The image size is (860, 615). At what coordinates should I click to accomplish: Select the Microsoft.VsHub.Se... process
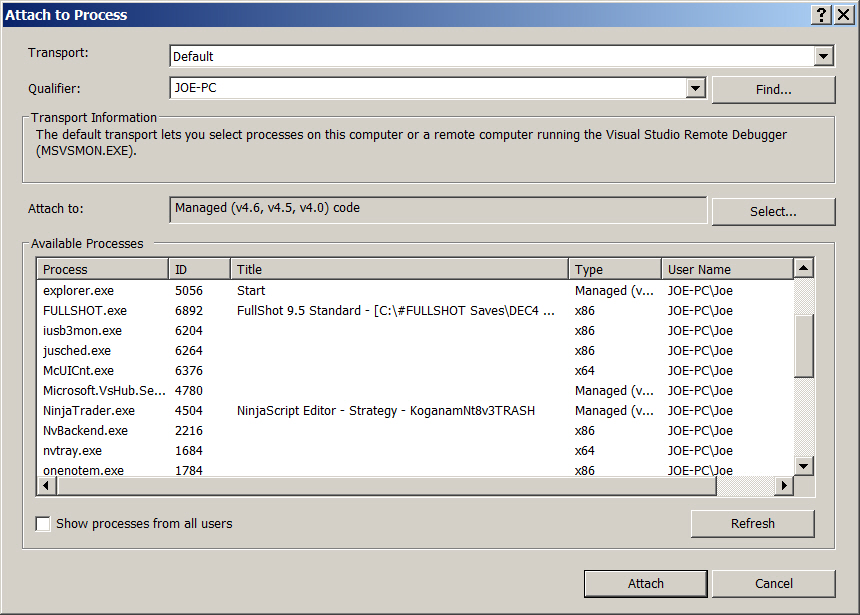(415, 391)
